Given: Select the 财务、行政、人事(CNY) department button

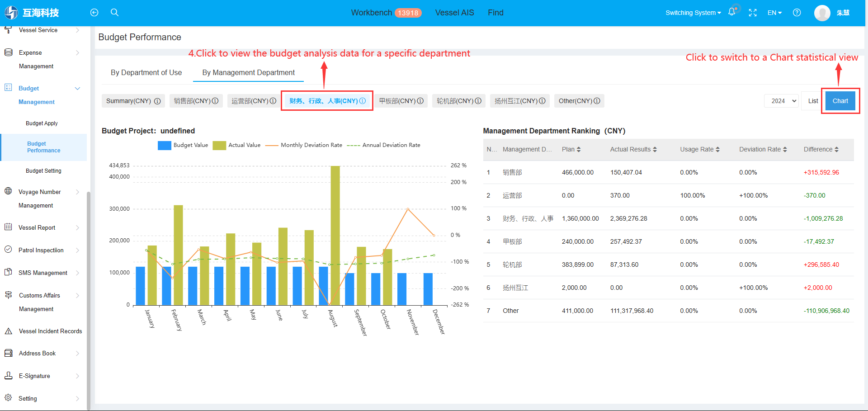Looking at the screenshot, I should pos(327,101).
